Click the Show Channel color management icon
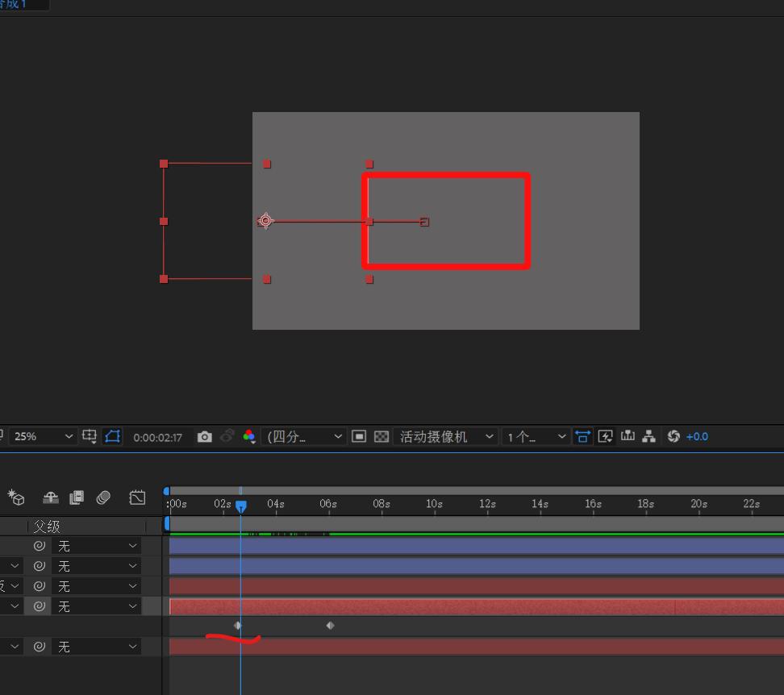This screenshot has height=695, width=784. 248,436
